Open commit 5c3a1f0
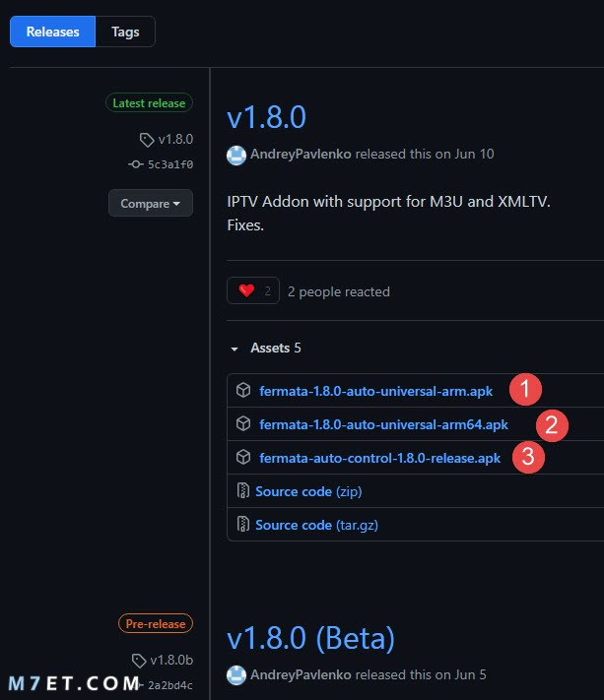 170,164
